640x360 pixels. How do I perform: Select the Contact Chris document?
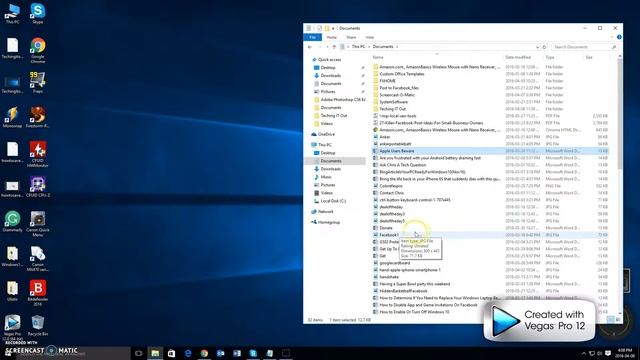point(391,193)
